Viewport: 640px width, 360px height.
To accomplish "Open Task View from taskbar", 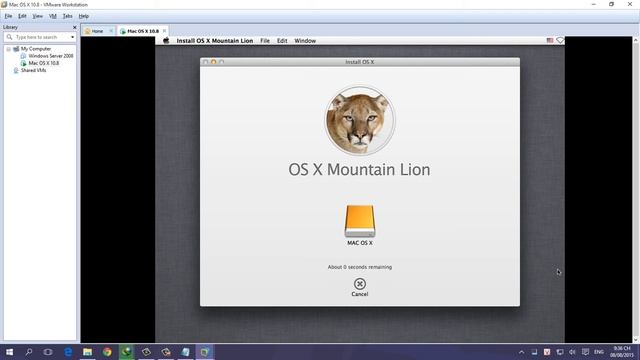I will pyautogui.click(x=48, y=352).
